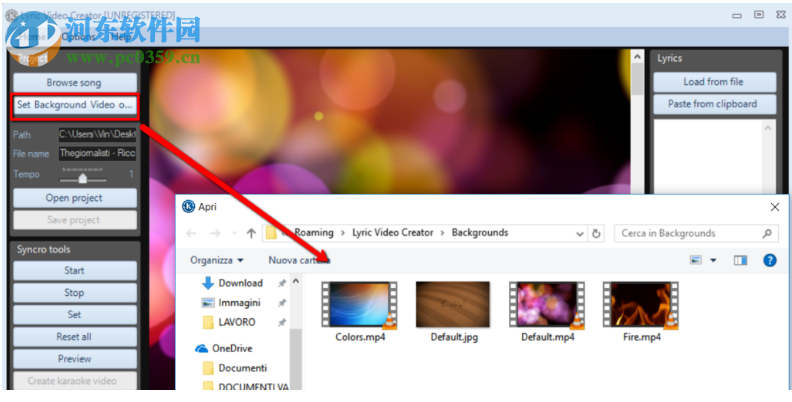This screenshot has width=792, height=402.
Task: Select the Default.jpg image file
Action: 454,312
